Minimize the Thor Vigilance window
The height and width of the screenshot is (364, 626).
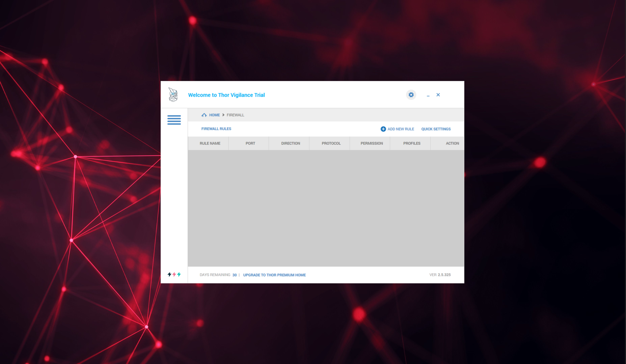click(x=428, y=95)
